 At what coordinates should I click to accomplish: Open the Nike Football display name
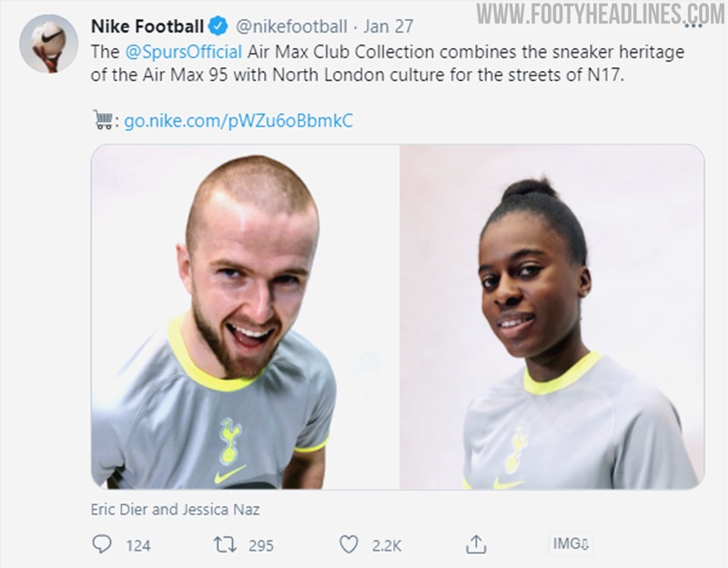click(x=147, y=26)
